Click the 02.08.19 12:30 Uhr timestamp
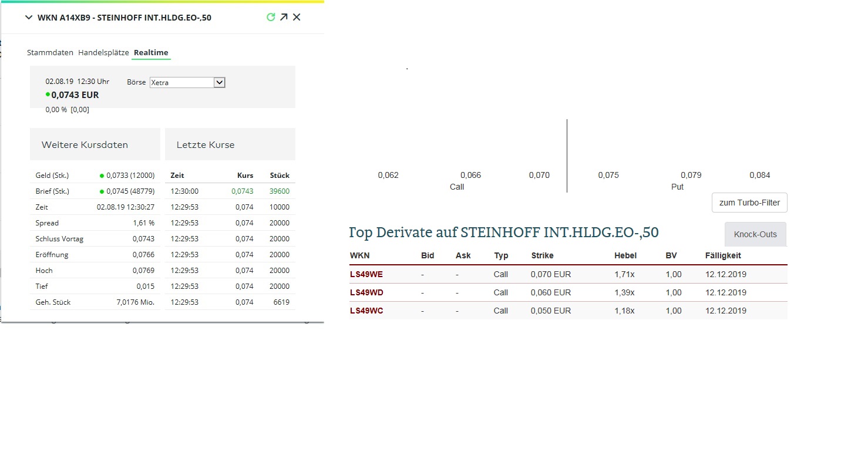Image resolution: width=868 pixels, height=455 pixels. [78, 82]
